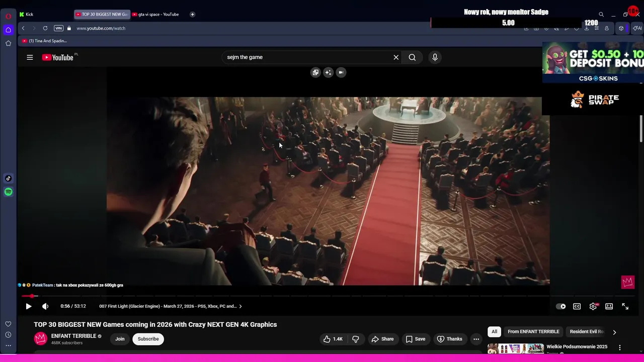
Task: Open the Easy Setup sliders icon
Action: click(x=597, y=28)
